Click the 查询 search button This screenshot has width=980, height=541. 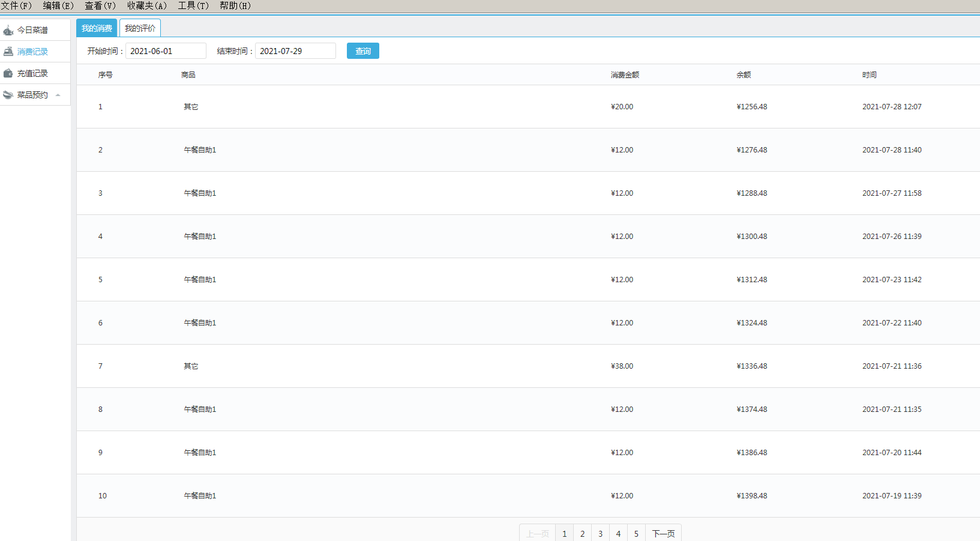click(363, 51)
